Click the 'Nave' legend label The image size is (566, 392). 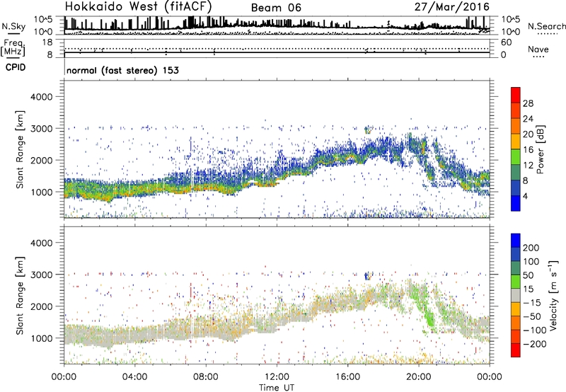(538, 49)
